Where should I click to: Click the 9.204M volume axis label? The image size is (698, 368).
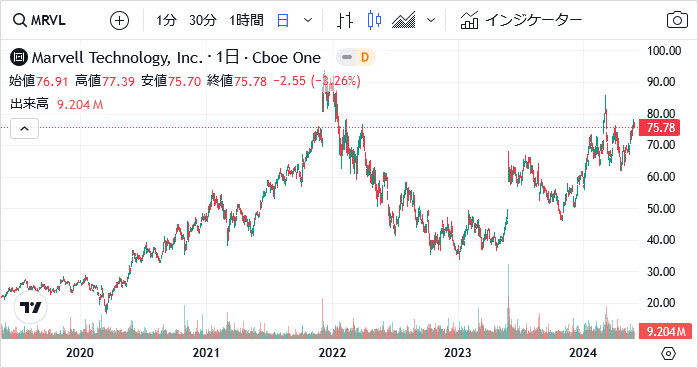[666, 331]
